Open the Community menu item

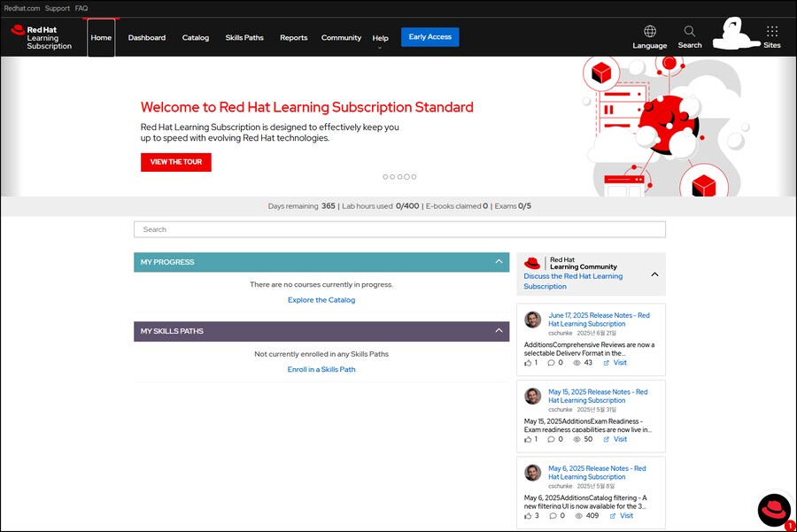(x=341, y=37)
